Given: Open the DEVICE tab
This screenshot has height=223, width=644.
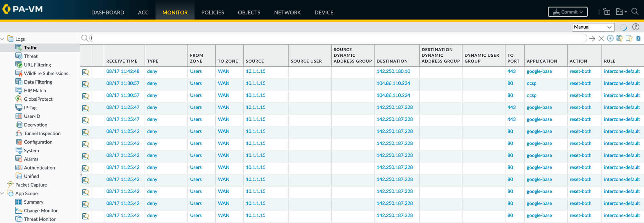Looking at the screenshot, I should pyautogui.click(x=324, y=13).
